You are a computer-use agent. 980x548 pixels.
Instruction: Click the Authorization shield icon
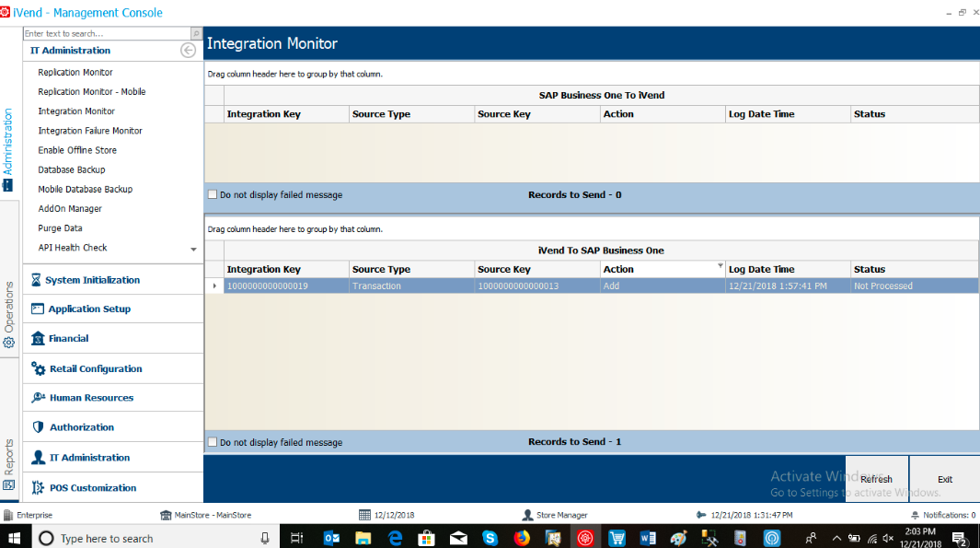coord(38,426)
